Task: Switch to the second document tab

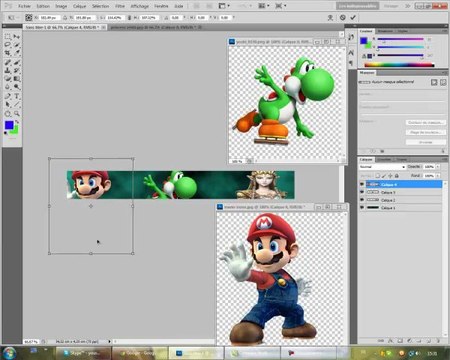Action: coord(155,27)
